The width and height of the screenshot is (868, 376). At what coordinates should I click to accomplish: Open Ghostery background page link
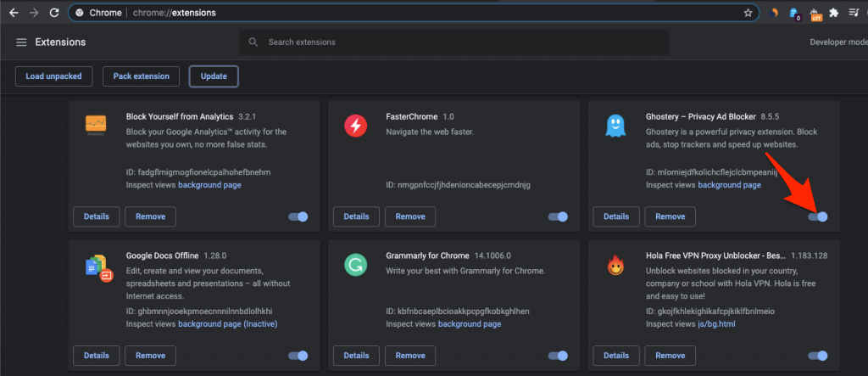coord(730,185)
